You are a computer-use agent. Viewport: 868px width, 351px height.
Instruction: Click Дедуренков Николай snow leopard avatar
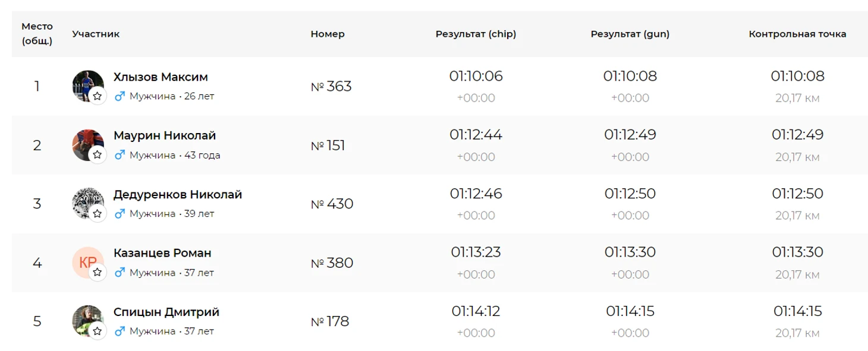click(84, 200)
